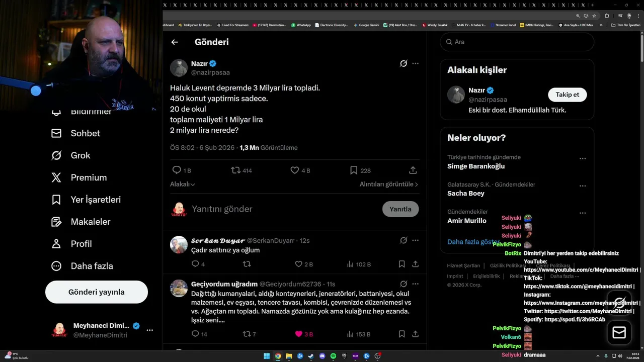644x362 pixels.
Task: Open the Simge Barankoğlu trending topic
Action: click(x=476, y=166)
